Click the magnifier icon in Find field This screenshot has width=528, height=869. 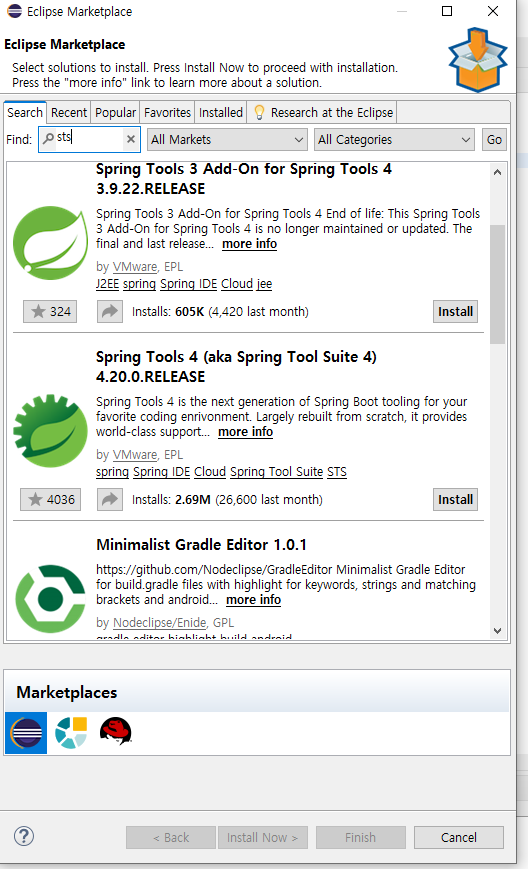49,137
